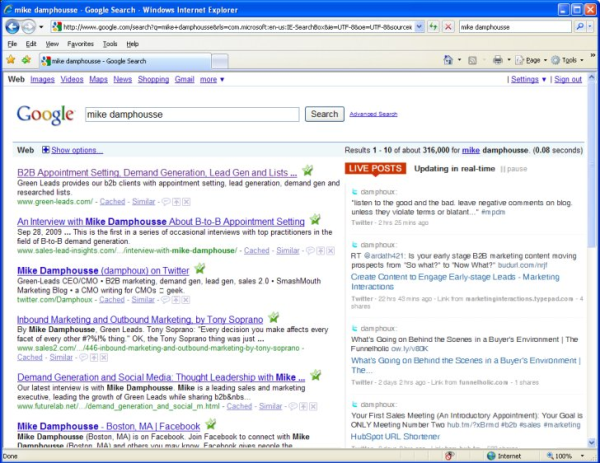Expand the Google 'more' dropdown
Image resolution: width=600 pixels, height=463 pixels.
pos(212,79)
